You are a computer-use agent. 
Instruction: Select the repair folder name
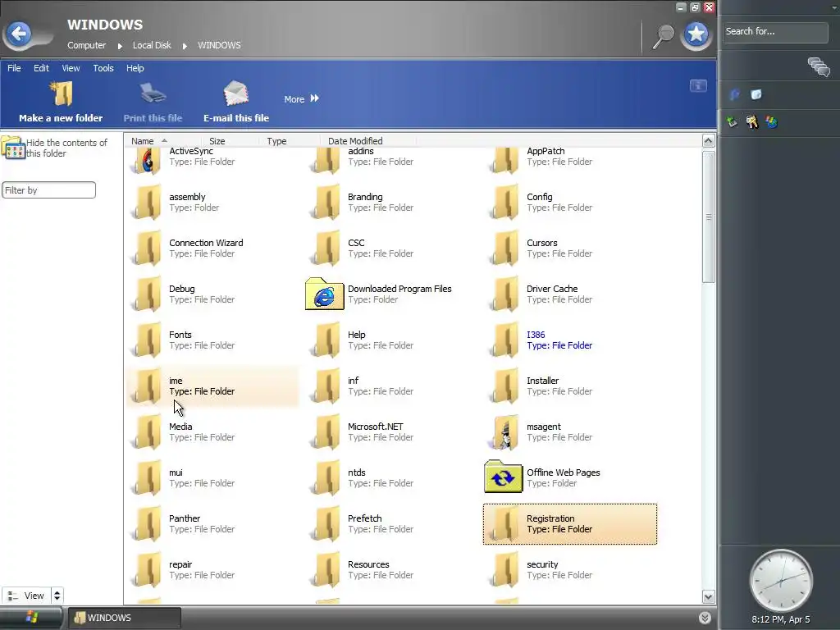click(180, 564)
